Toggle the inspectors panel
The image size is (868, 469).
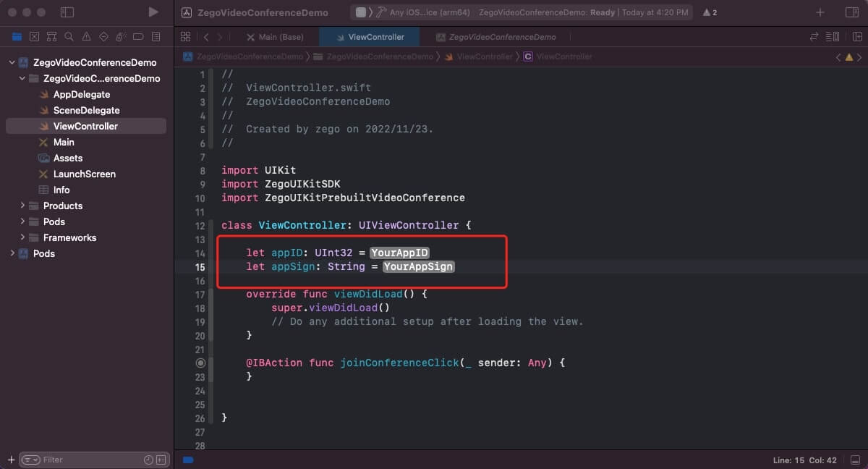point(851,12)
